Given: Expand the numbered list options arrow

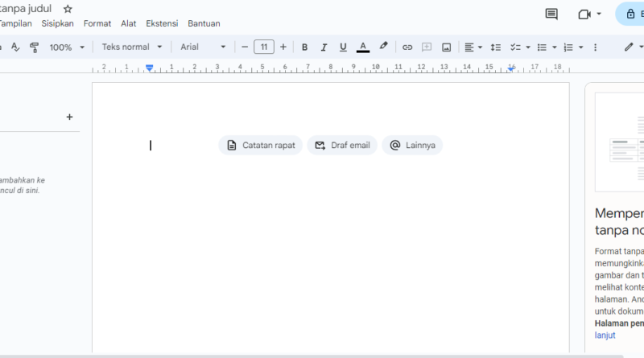Looking at the screenshot, I should [x=580, y=47].
